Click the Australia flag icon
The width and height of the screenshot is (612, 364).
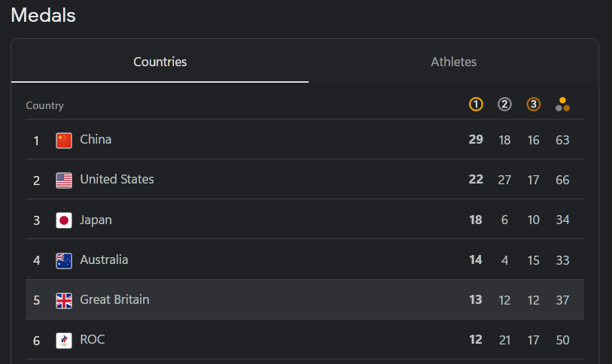click(x=64, y=261)
